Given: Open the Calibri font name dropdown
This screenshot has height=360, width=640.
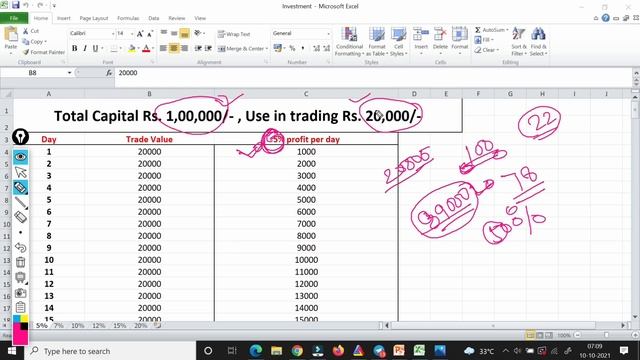Looking at the screenshot, I should coord(113,33).
